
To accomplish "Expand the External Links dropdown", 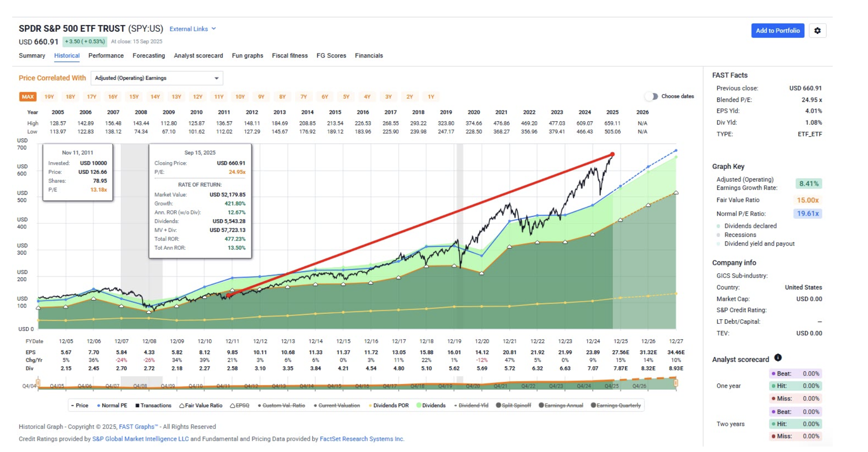I will [x=193, y=29].
